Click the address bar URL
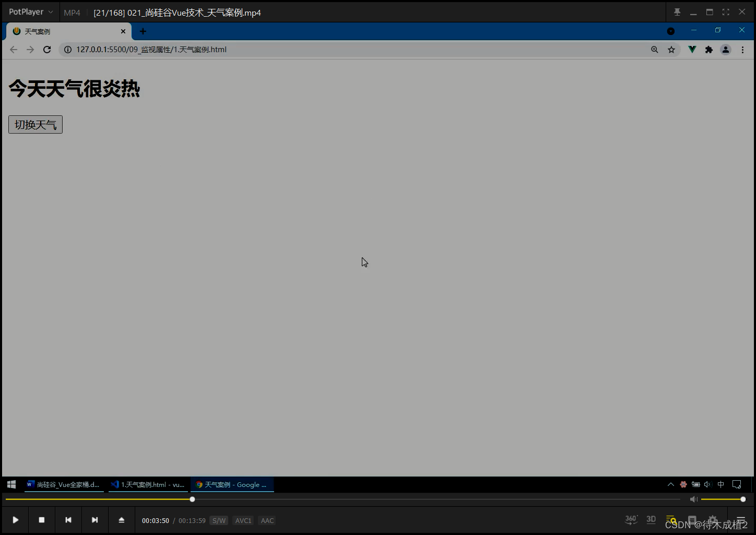This screenshot has height=535, width=756. (151, 50)
